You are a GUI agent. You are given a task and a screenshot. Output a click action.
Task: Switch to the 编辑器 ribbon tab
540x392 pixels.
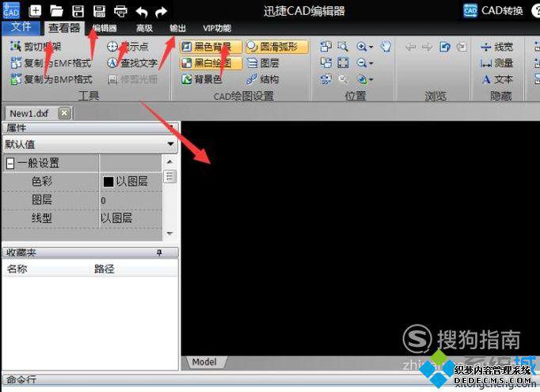point(105,29)
